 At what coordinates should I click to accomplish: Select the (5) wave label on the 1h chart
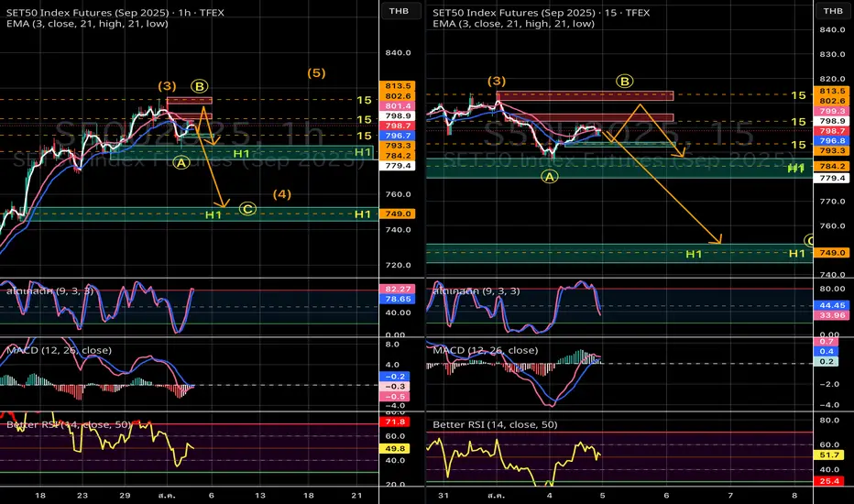coord(316,72)
